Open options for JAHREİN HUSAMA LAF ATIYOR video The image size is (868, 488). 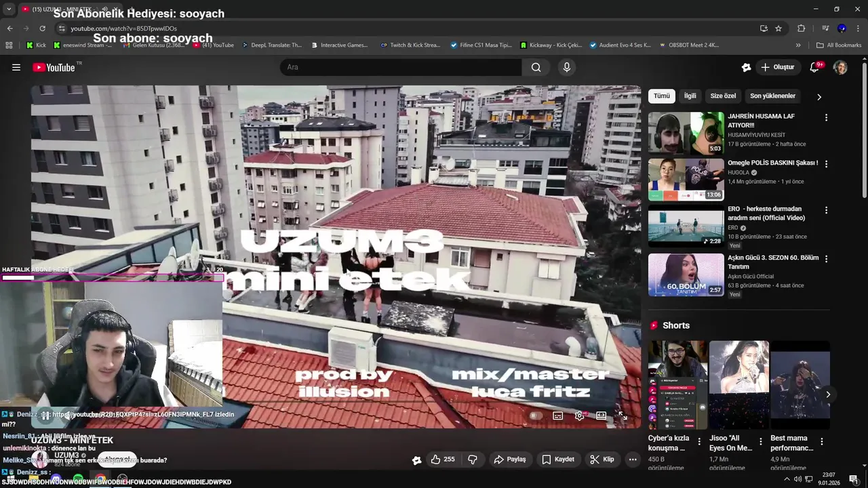click(826, 118)
